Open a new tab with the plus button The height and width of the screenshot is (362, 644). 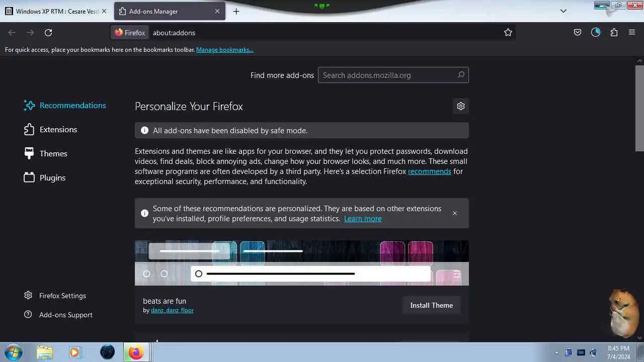pyautogui.click(x=236, y=11)
